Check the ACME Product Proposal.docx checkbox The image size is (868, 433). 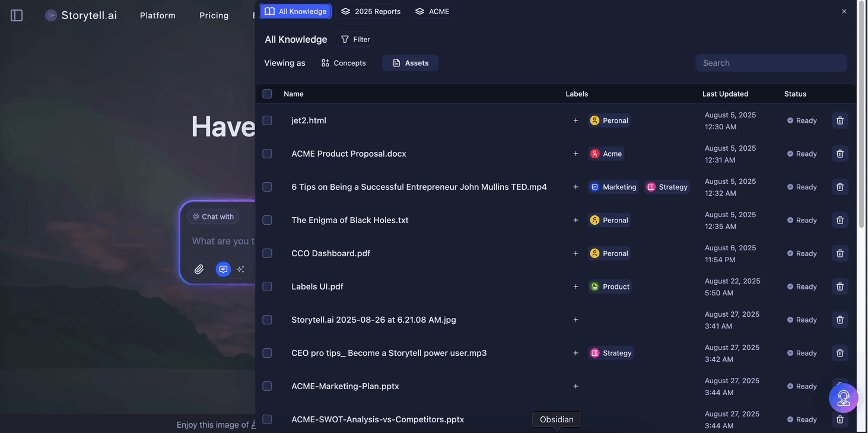click(268, 154)
